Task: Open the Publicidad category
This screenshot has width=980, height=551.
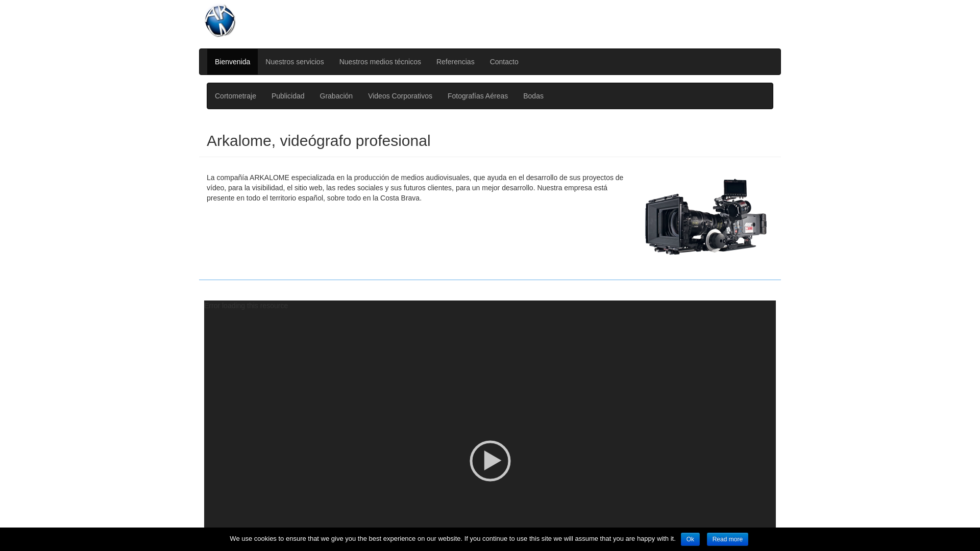Action: 288,96
